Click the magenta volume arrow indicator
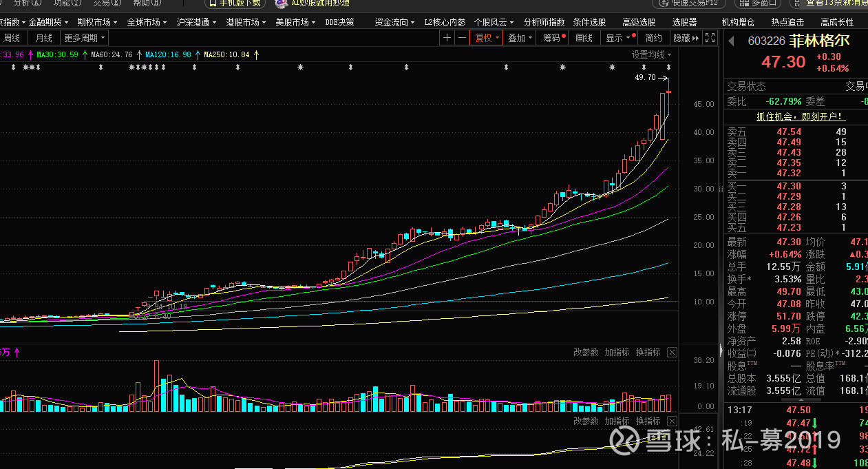 [x=17, y=352]
